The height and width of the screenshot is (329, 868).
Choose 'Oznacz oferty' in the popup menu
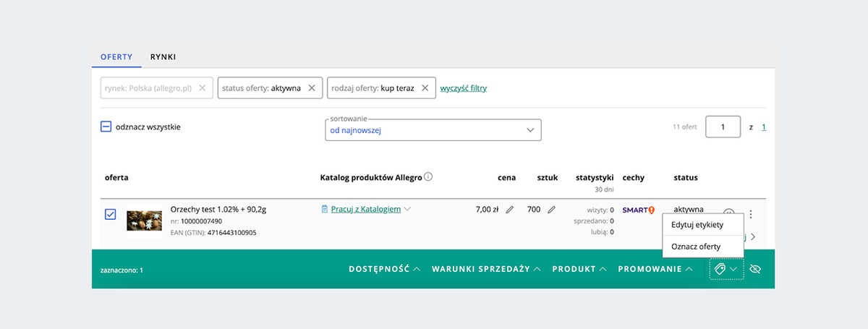pyautogui.click(x=695, y=247)
